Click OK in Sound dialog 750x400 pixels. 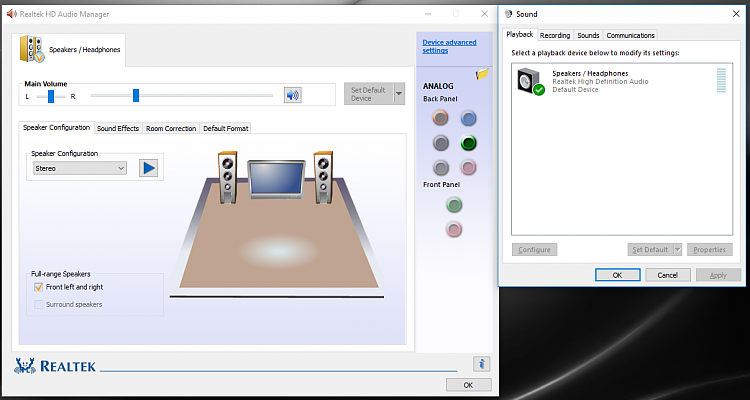click(x=617, y=275)
